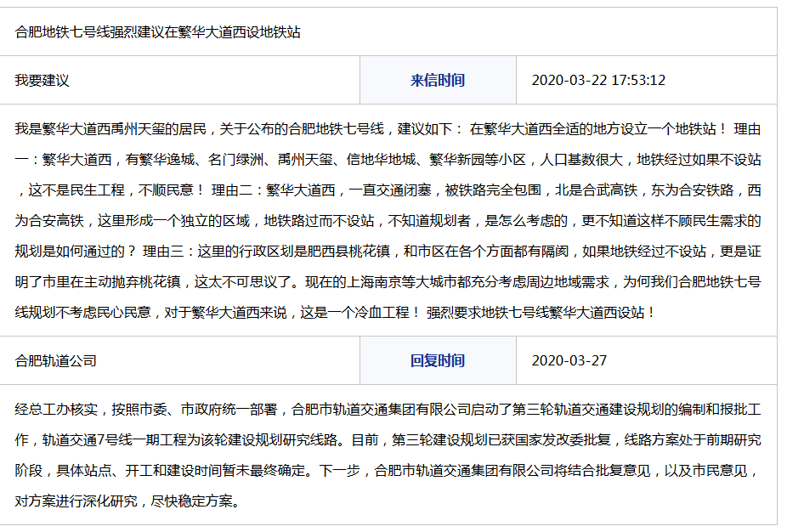The width and height of the screenshot is (787, 532).
Task: Click the 回复时间 header cell
Action: (x=438, y=361)
